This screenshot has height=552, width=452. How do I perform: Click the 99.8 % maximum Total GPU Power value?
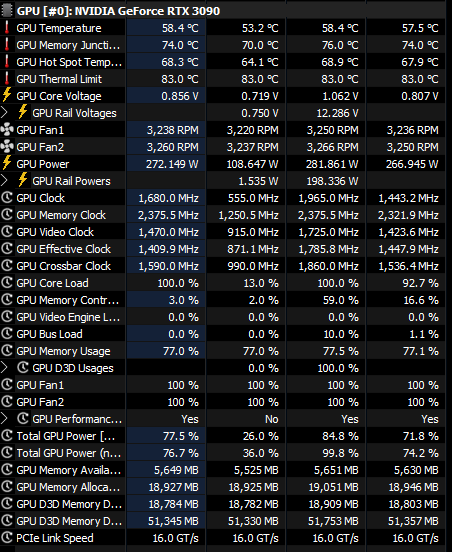click(340, 453)
